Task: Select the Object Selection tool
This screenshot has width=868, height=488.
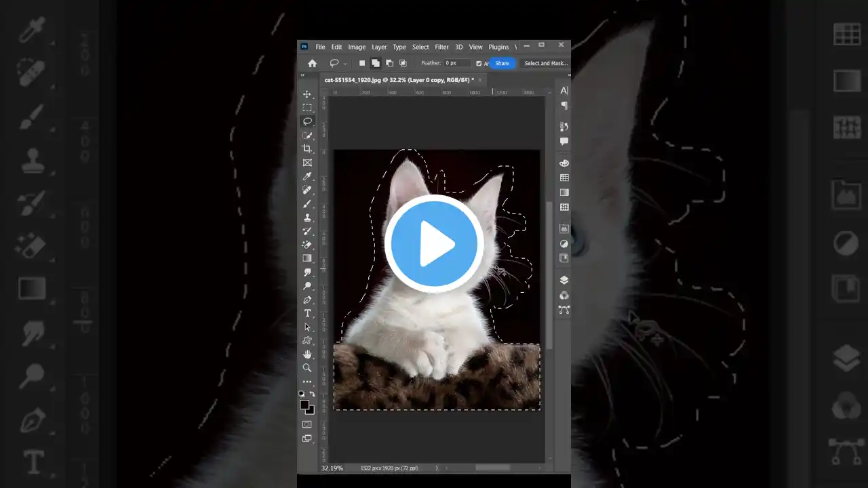Action: pyautogui.click(x=307, y=136)
